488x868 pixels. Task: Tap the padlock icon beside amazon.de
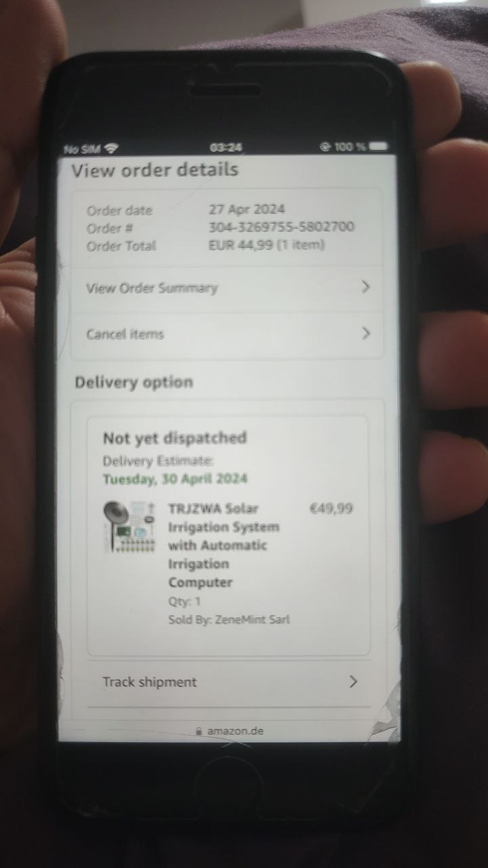[199, 732]
